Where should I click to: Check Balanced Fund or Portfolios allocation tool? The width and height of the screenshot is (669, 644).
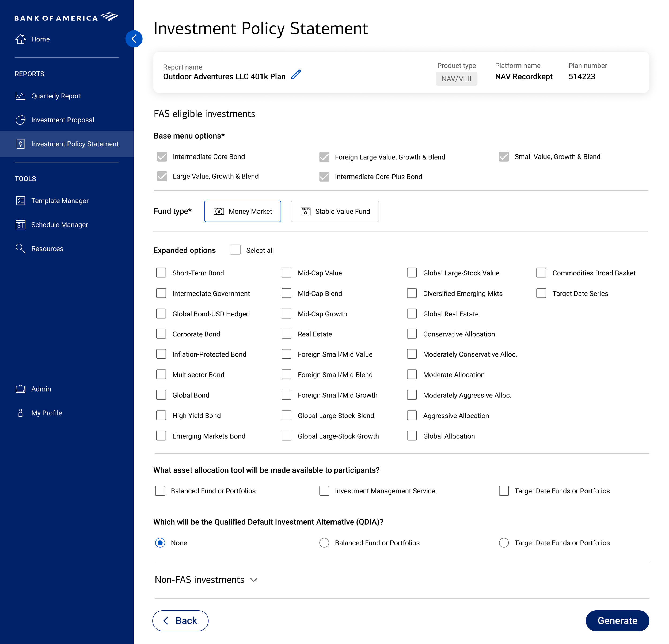[x=160, y=491]
